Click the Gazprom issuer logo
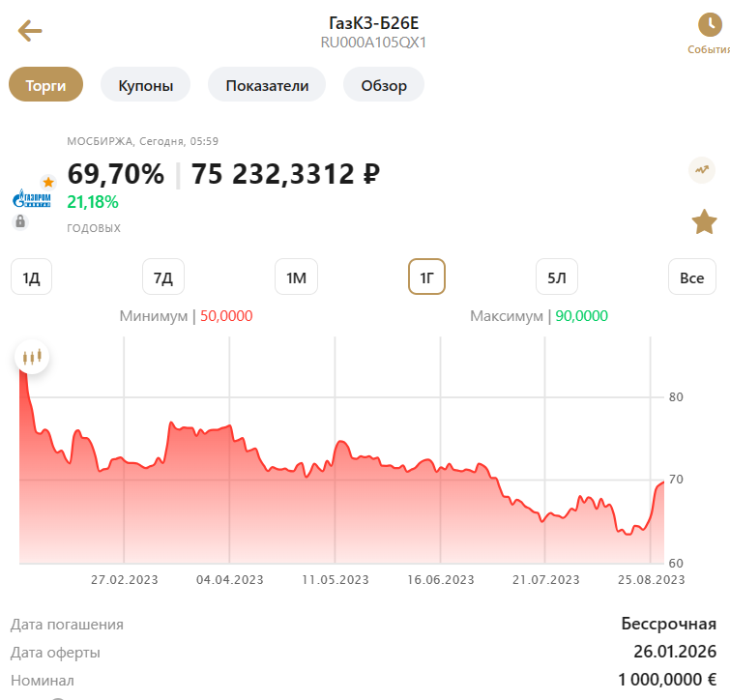 [x=32, y=199]
